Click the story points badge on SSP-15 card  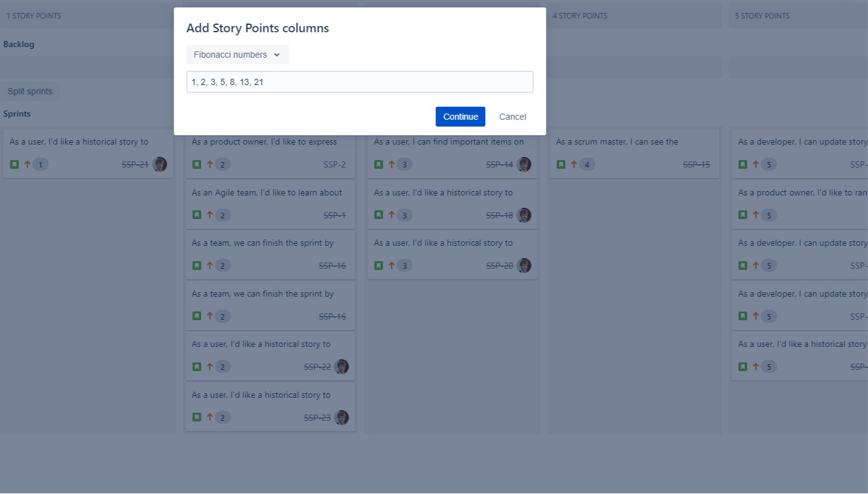coord(586,164)
